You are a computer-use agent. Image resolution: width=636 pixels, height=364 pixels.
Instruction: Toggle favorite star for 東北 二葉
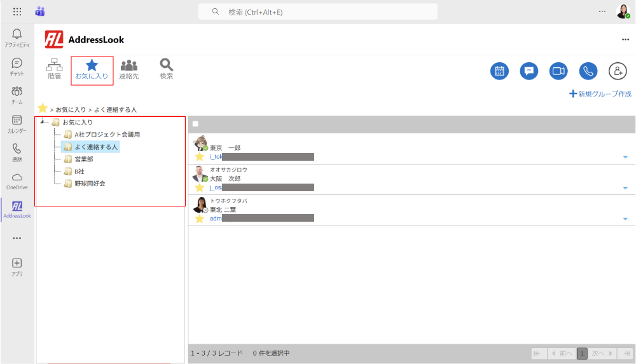[x=199, y=219]
